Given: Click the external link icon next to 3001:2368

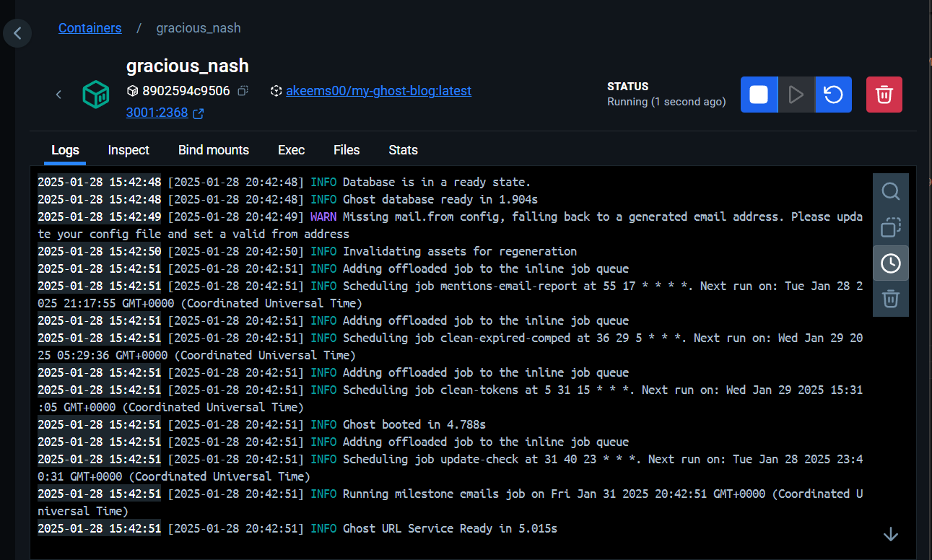Looking at the screenshot, I should click(198, 113).
